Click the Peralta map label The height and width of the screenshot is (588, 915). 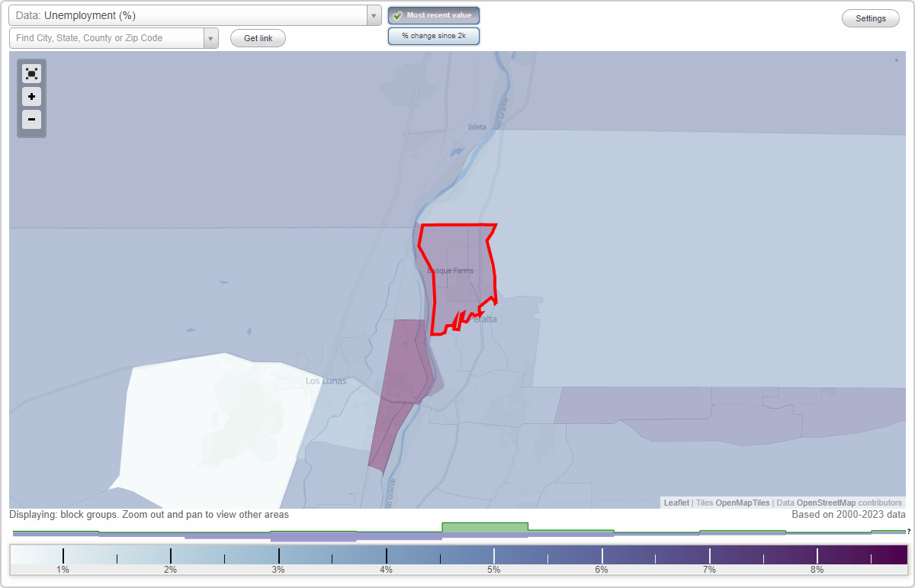click(x=483, y=319)
